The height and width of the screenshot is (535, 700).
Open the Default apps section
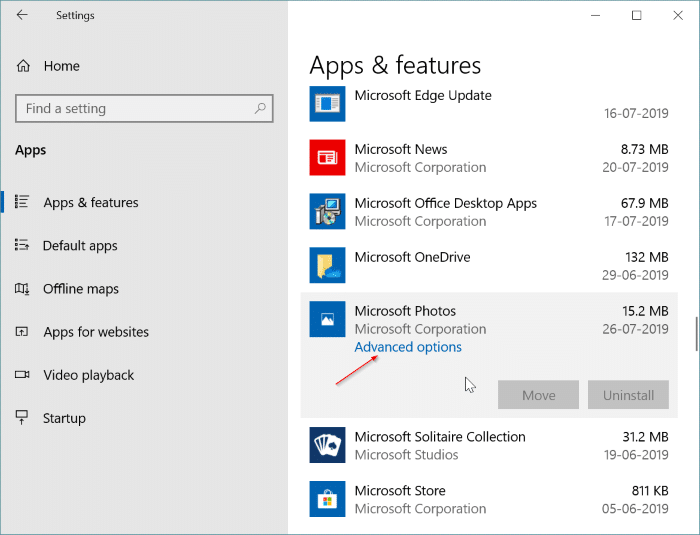pyautogui.click(x=80, y=246)
